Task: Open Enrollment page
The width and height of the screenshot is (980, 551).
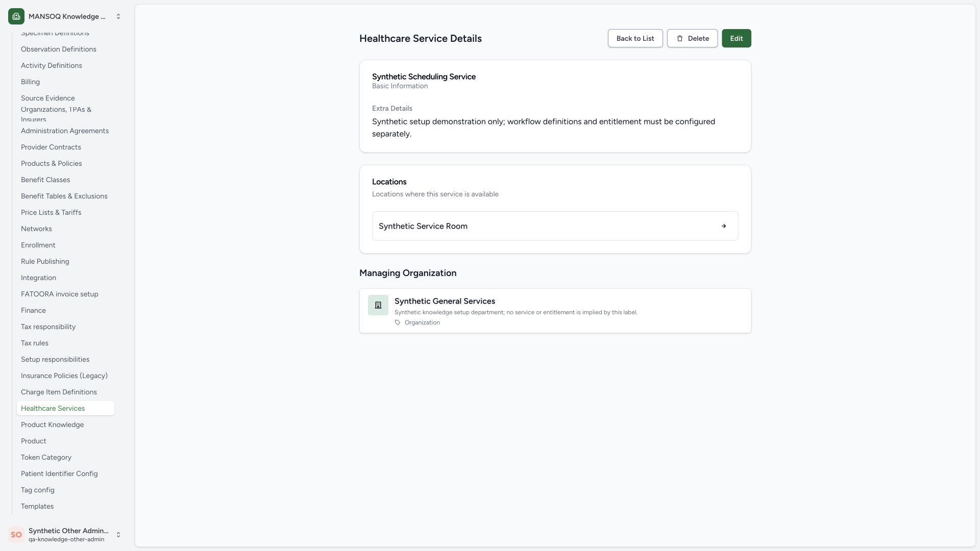Action: [65, 245]
